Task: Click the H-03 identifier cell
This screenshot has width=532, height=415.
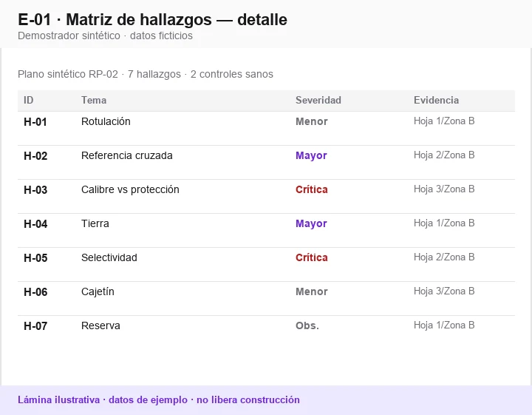Action: 35,190
